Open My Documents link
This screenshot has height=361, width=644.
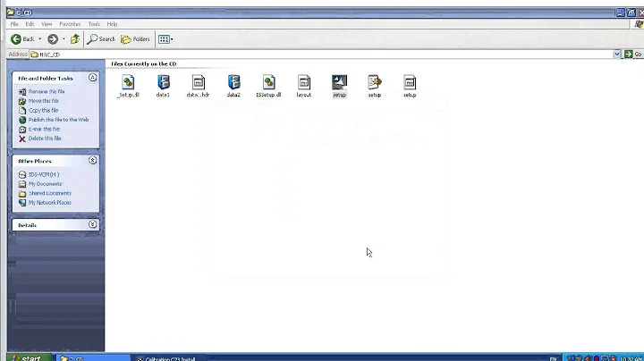(46, 184)
